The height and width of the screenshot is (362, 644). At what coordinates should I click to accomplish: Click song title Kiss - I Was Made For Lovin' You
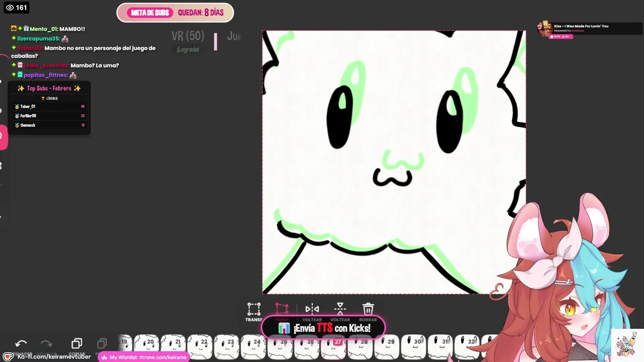581,26
